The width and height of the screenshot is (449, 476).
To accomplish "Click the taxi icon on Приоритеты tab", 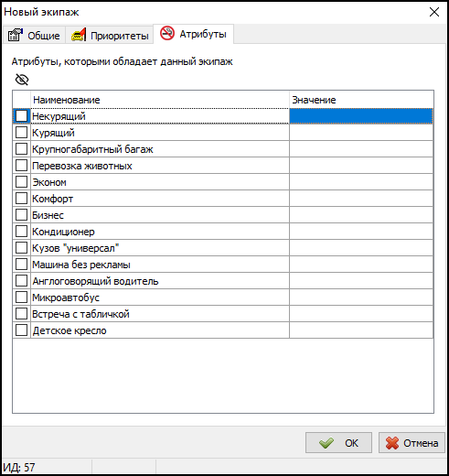I will pos(79,35).
